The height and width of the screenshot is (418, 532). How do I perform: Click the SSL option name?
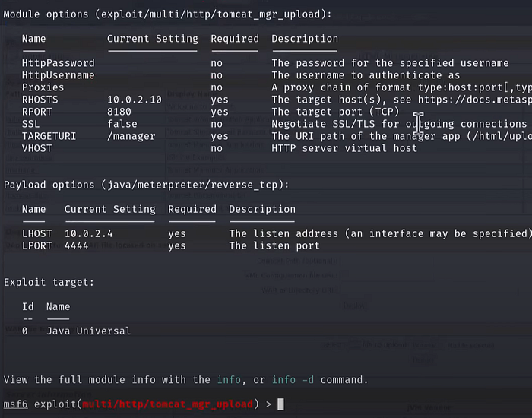point(31,124)
